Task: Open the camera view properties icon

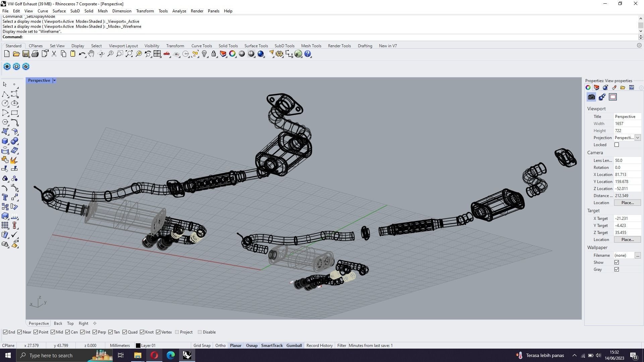Action: (x=591, y=97)
